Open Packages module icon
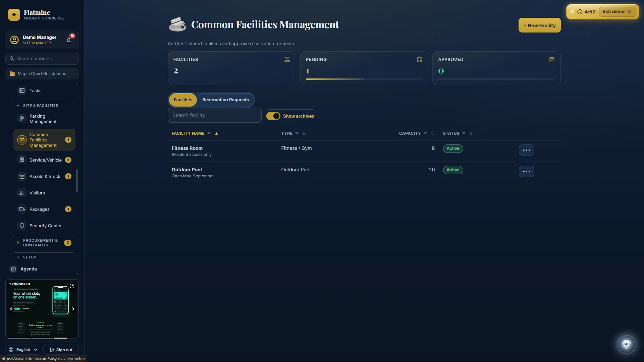Image resolution: width=644 pixels, height=362 pixels. 22,209
